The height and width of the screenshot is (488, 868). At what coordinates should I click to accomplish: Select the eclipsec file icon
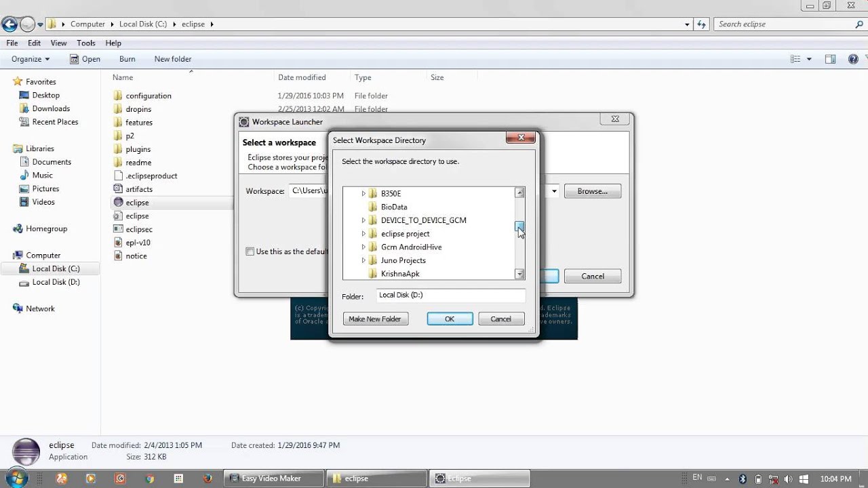(118, 229)
